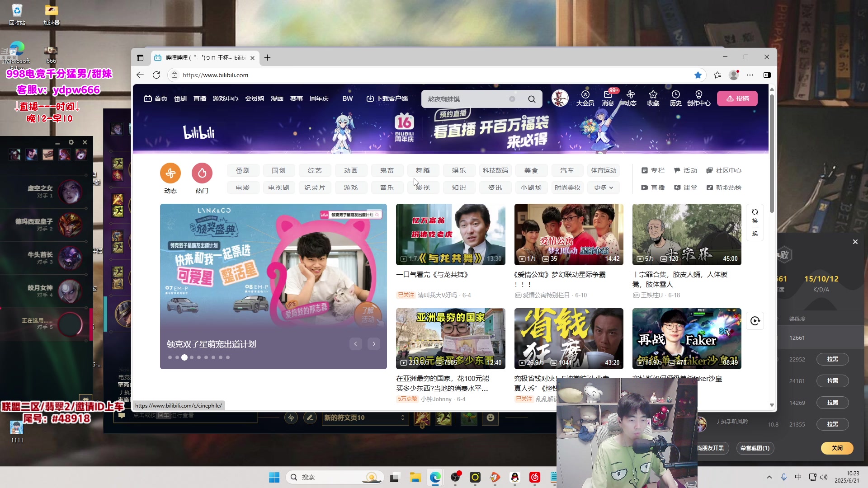Open the 爱情公寓 video thumbnail
The image size is (868, 488).
coord(569,235)
